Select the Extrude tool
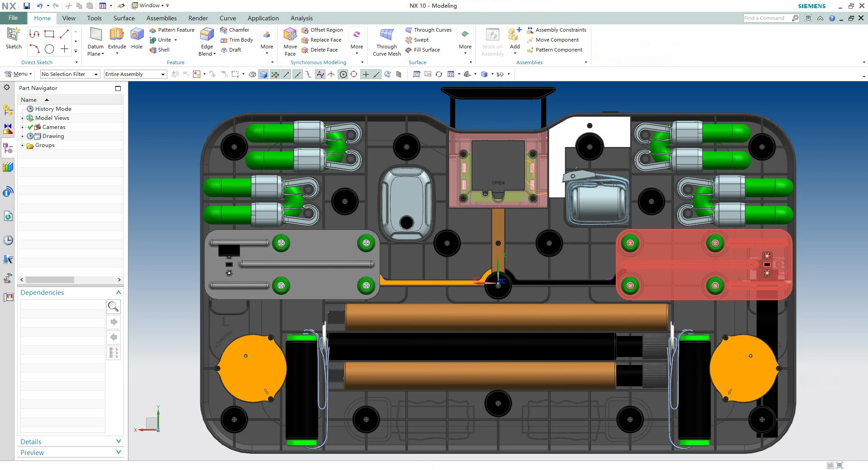868x470 pixels. tap(117, 35)
